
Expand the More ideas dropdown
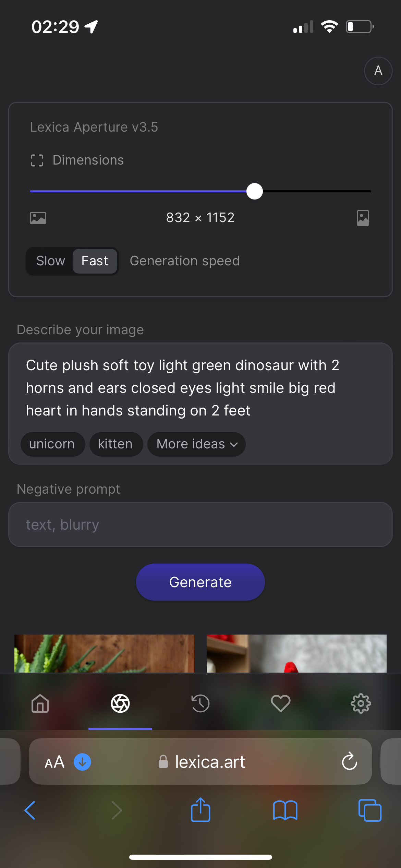tap(196, 444)
